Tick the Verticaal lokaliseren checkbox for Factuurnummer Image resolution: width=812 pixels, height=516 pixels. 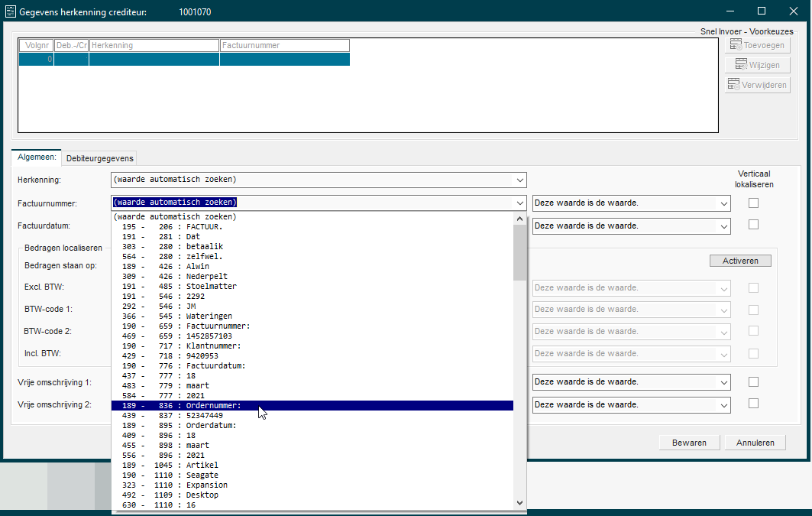[x=753, y=203]
